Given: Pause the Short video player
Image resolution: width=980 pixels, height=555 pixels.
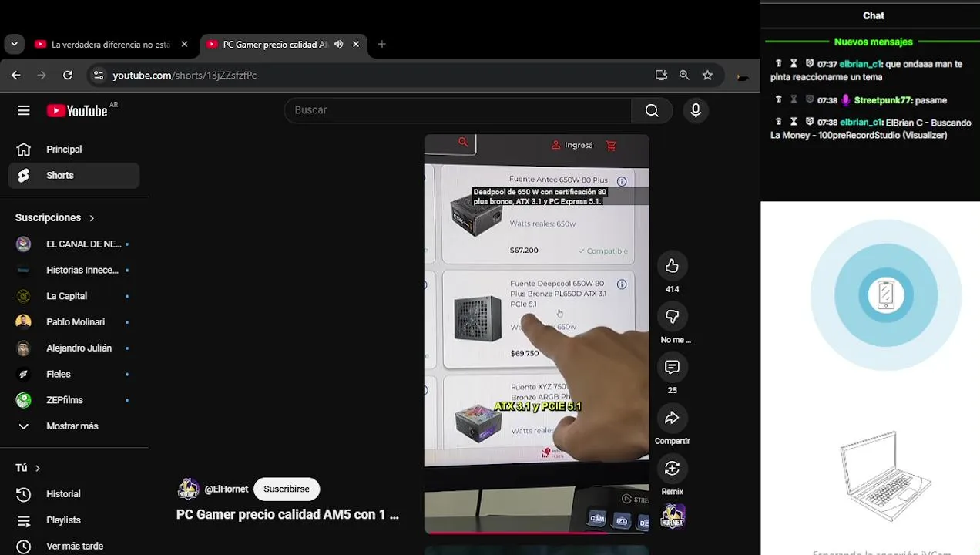Looking at the screenshot, I should (x=536, y=334).
